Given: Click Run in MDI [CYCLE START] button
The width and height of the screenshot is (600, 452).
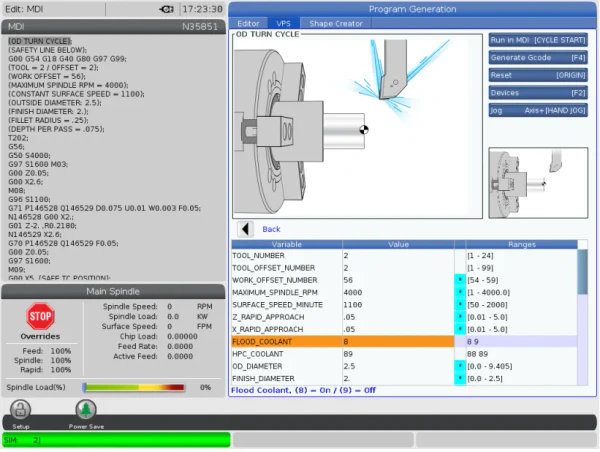Looking at the screenshot, I should [x=538, y=40].
